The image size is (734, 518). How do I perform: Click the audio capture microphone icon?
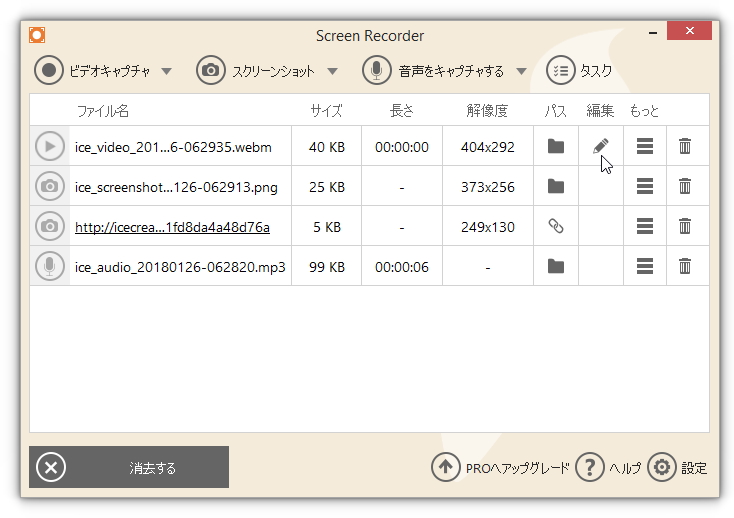[x=376, y=70]
